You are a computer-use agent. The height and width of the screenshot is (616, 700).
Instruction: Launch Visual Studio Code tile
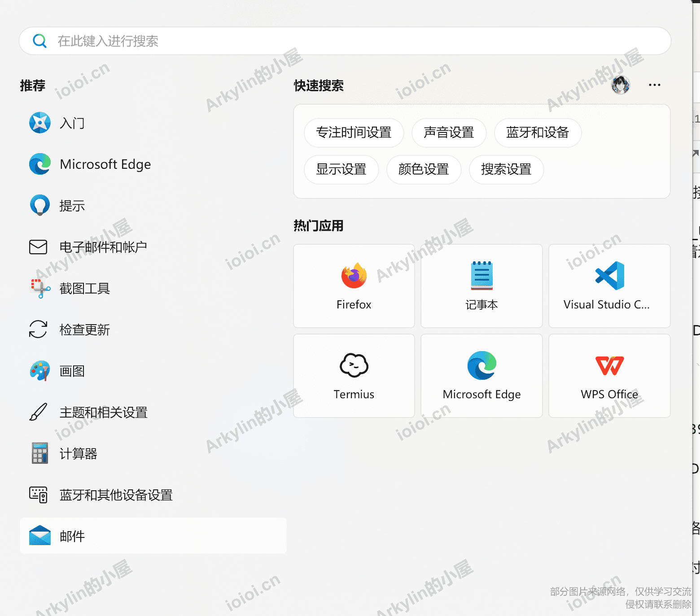coord(609,286)
